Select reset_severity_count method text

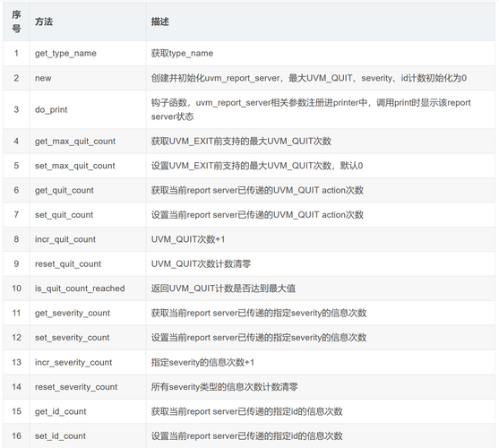click(76, 387)
